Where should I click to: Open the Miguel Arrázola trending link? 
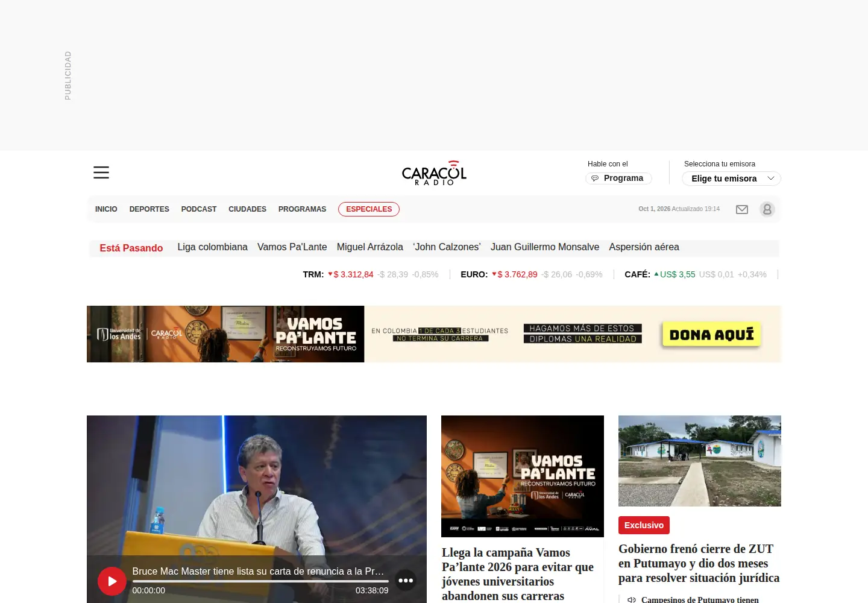pyautogui.click(x=370, y=247)
